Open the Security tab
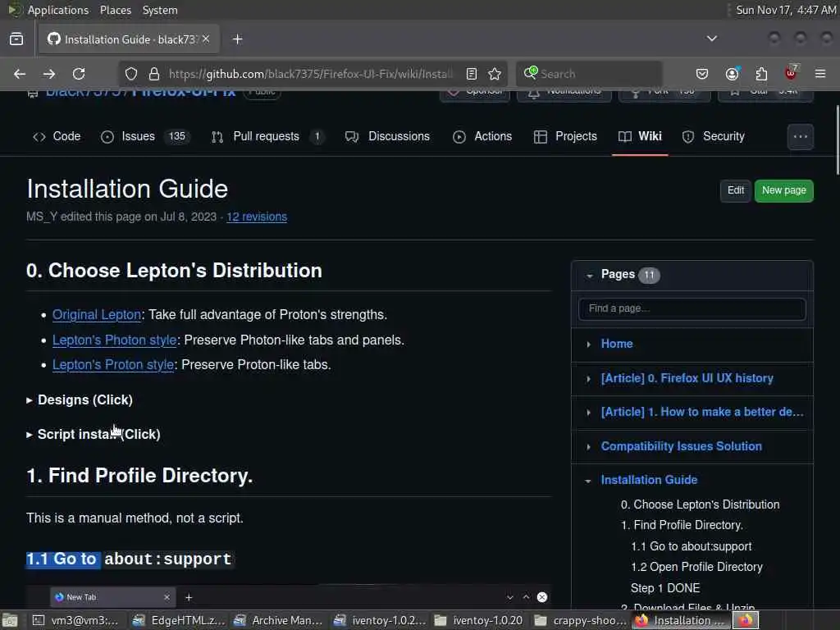 point(713,137)
